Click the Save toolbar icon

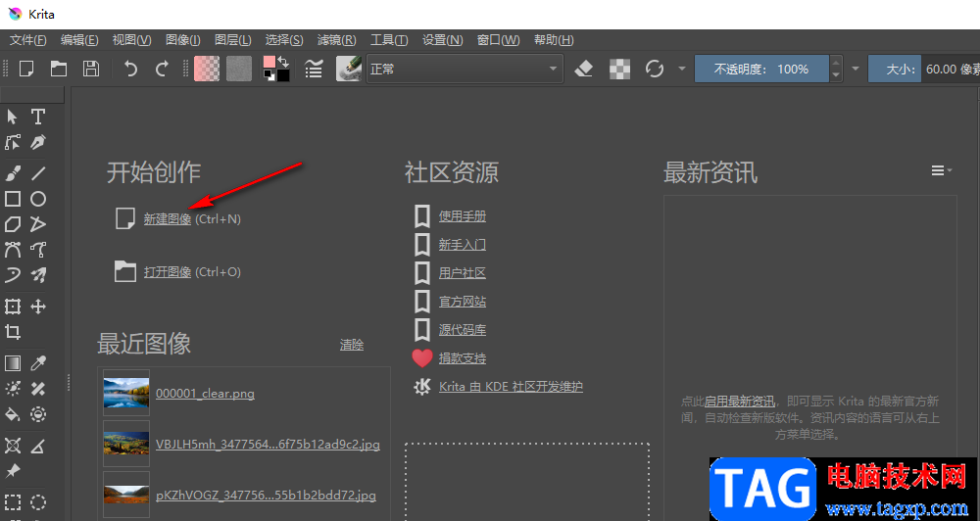[91, 69]
